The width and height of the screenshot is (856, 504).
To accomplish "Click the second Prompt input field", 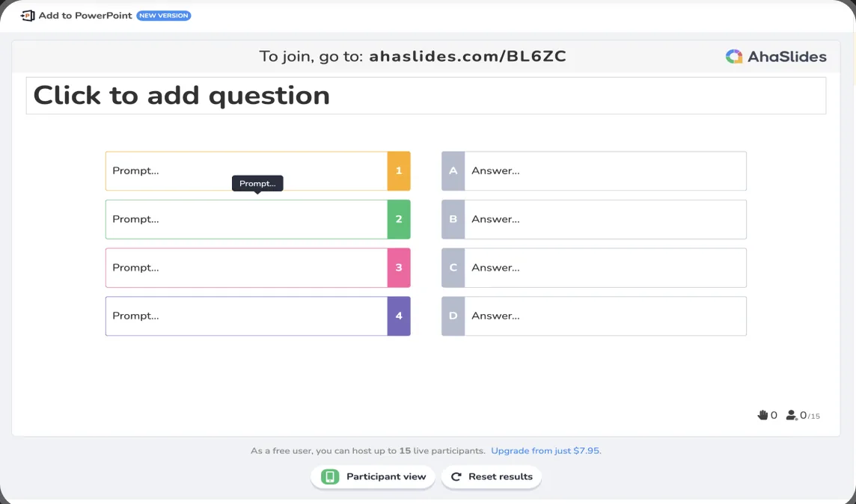I will coord(246,219).
